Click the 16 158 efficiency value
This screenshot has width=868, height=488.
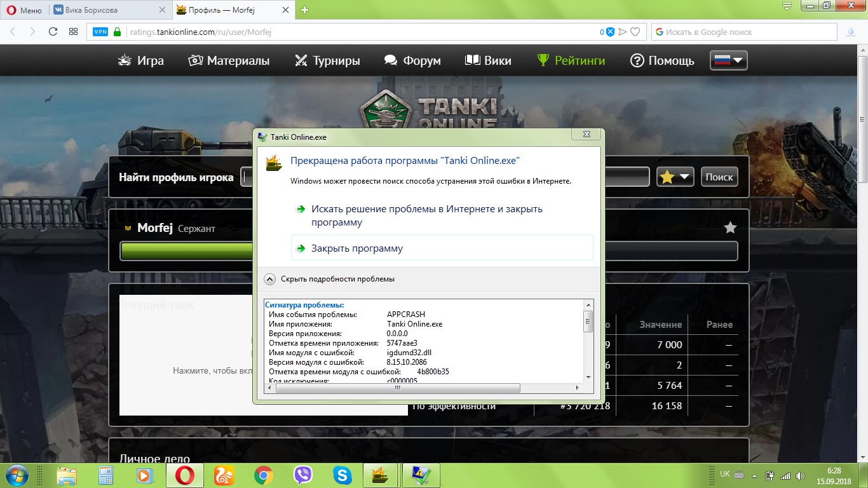pos(667,405)
